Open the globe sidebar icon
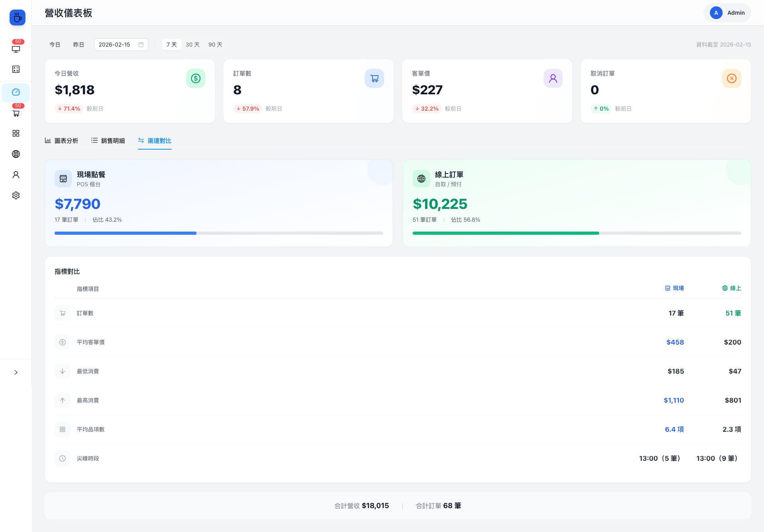 point(16,154)
